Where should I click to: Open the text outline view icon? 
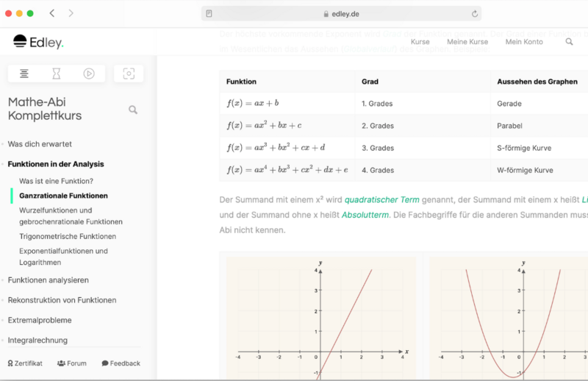[x=24, y=74]
